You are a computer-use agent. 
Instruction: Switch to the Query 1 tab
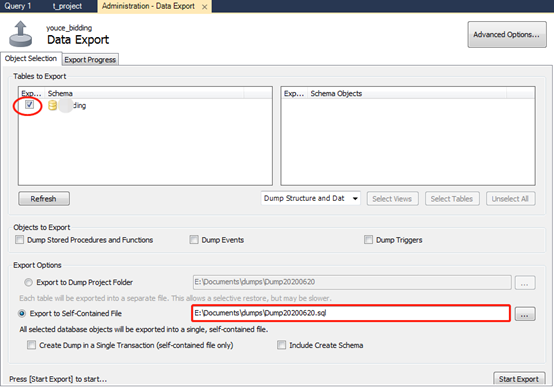pos(18,6)
